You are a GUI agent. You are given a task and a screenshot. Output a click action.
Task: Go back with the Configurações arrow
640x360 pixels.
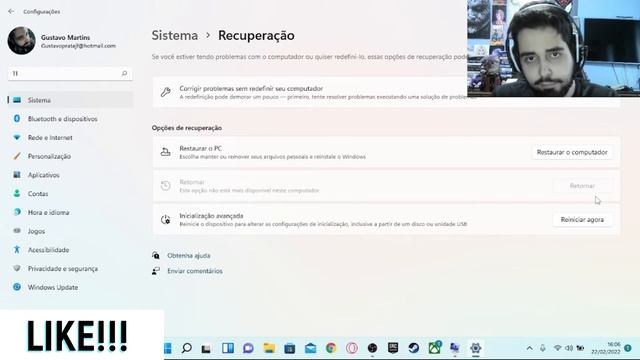point(11,11)
